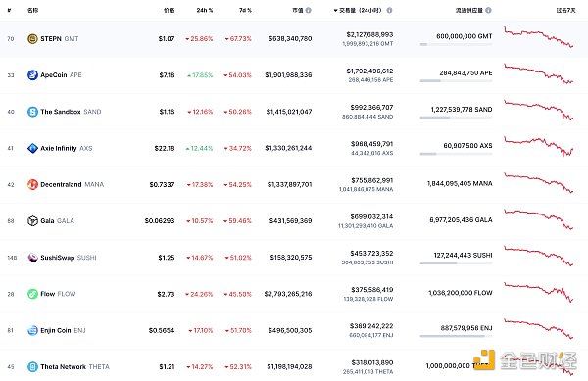Click the STEPN coin logo icon
Image resolution: width=588 pixels, height=381 pixels.
click(x=32, y=38)
